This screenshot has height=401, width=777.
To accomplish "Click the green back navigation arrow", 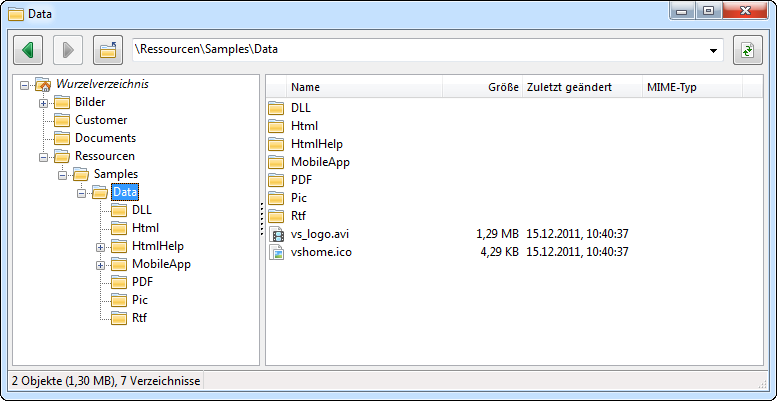I will click(x=30, y=50).
